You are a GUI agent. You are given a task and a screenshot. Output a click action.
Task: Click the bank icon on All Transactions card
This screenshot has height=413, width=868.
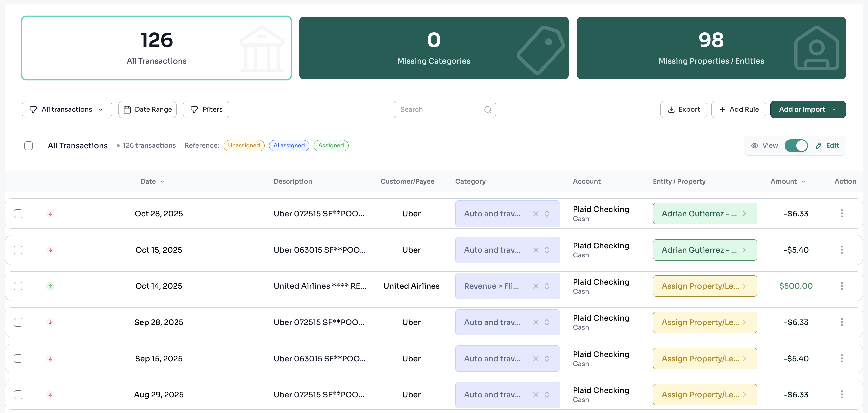262,48
